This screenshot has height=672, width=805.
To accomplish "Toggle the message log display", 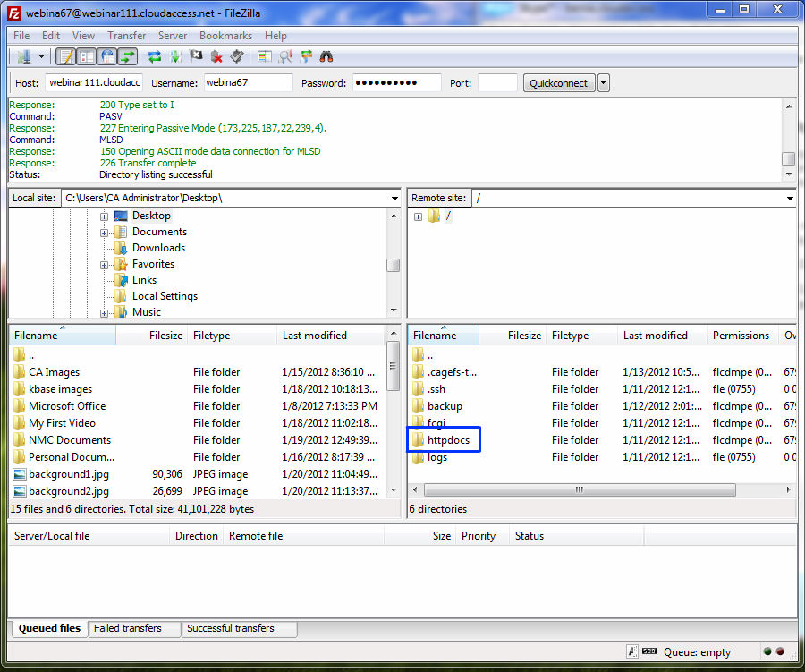I will click(66, 56).
